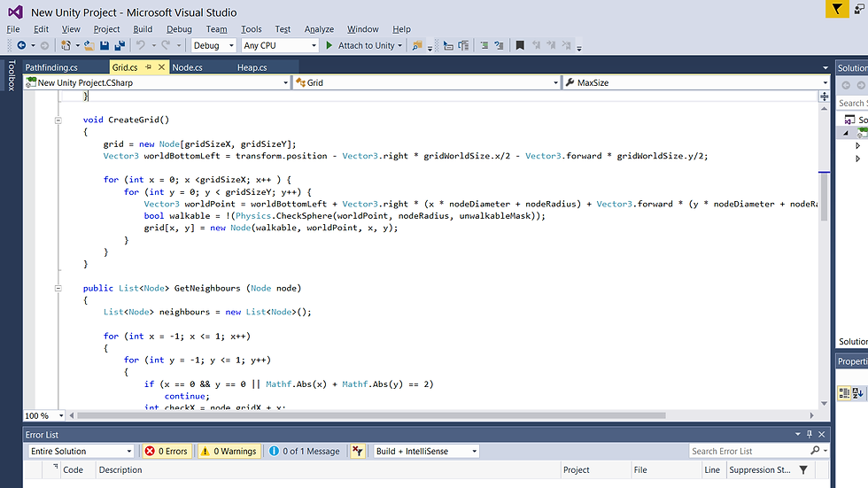This screenshot has height=488, width=868.
Task: Collapse the GetNeighbours method outline
Action: click(x=58, y=288)
